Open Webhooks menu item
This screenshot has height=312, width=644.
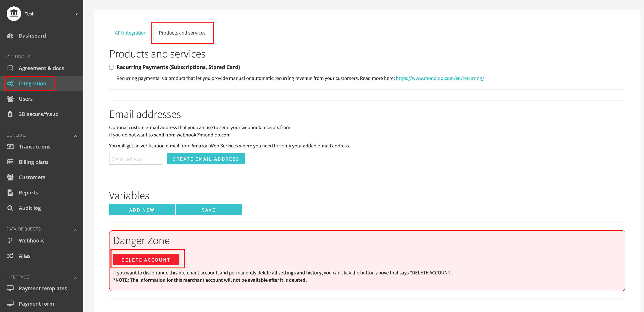(x=32, y=241)
